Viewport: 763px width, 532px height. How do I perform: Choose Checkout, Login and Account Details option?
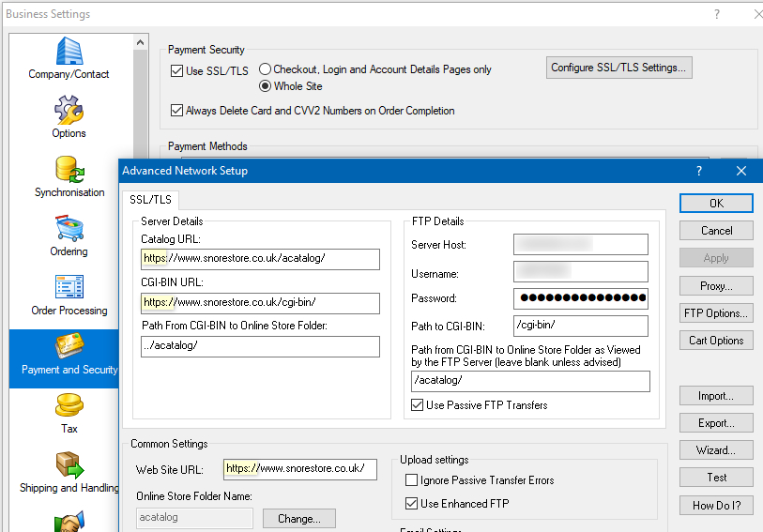[x=266, y=69]
